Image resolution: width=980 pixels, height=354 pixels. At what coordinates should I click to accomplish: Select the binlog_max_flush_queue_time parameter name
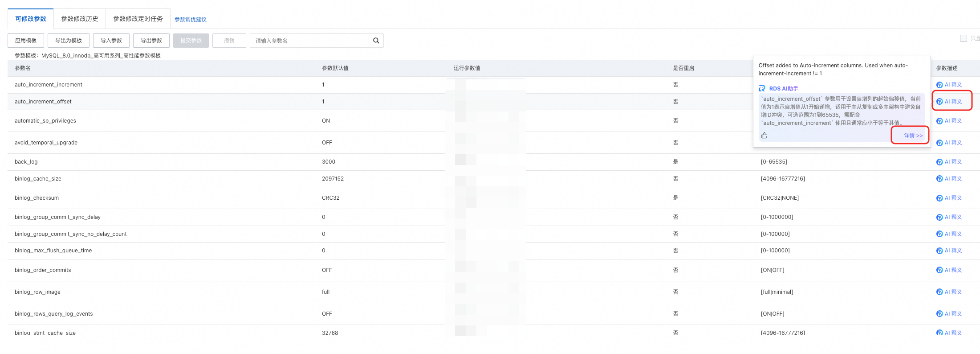53,251
